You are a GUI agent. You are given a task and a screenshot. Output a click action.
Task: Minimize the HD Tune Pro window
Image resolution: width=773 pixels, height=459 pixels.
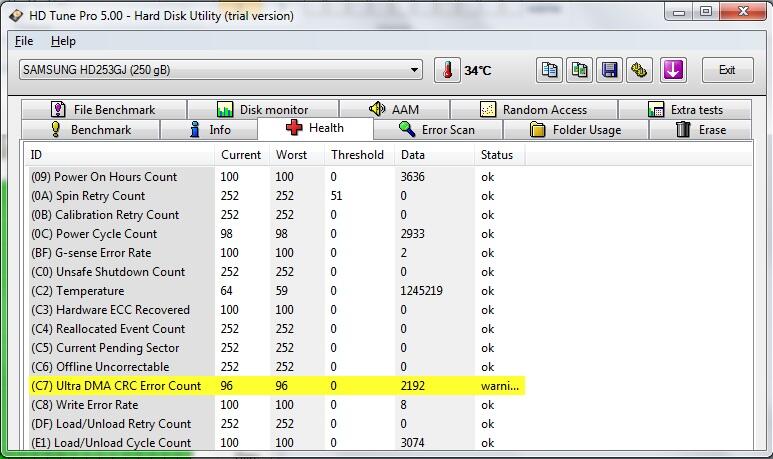tap(679, 12)
